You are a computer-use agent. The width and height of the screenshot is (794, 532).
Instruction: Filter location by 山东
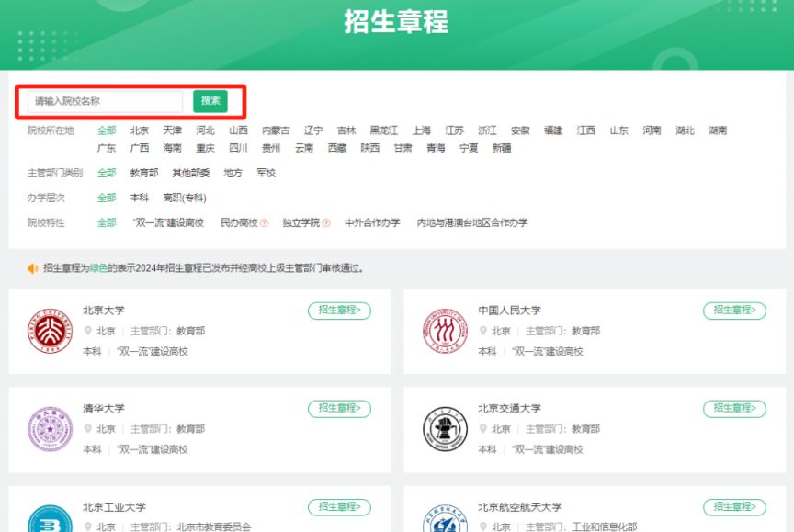618,130
